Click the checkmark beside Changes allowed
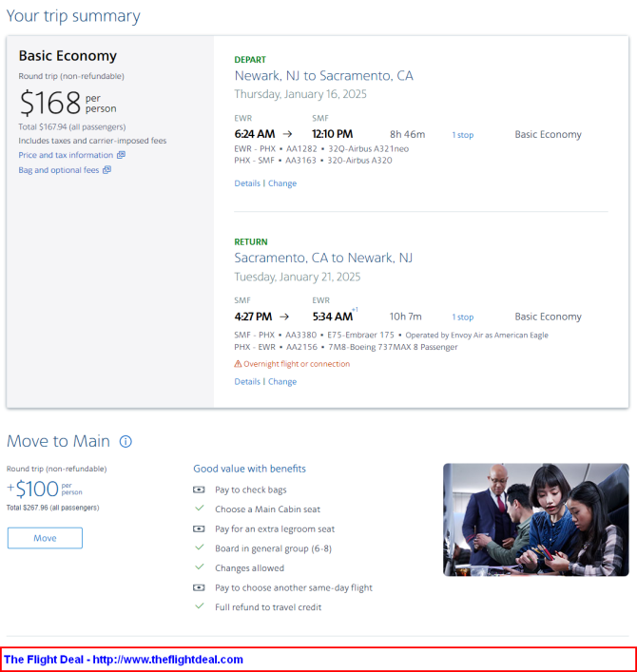 click(x=200, y=567)
